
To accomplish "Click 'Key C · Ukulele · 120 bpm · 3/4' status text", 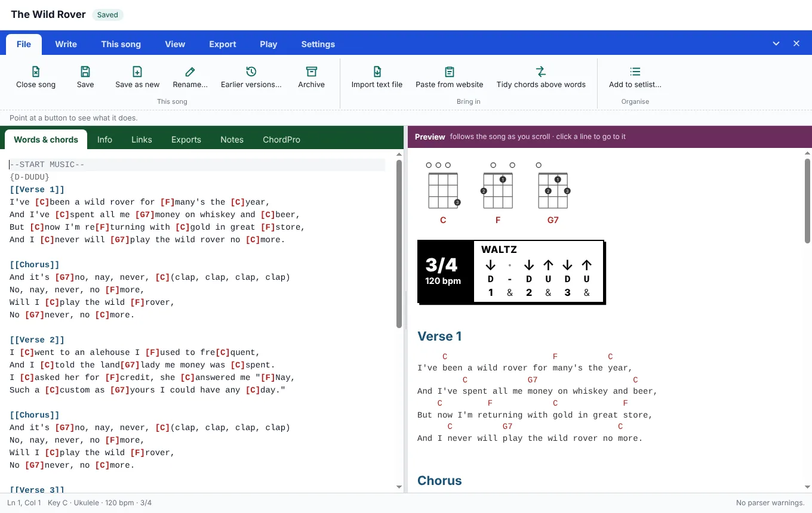I will (x=100, y=503).
